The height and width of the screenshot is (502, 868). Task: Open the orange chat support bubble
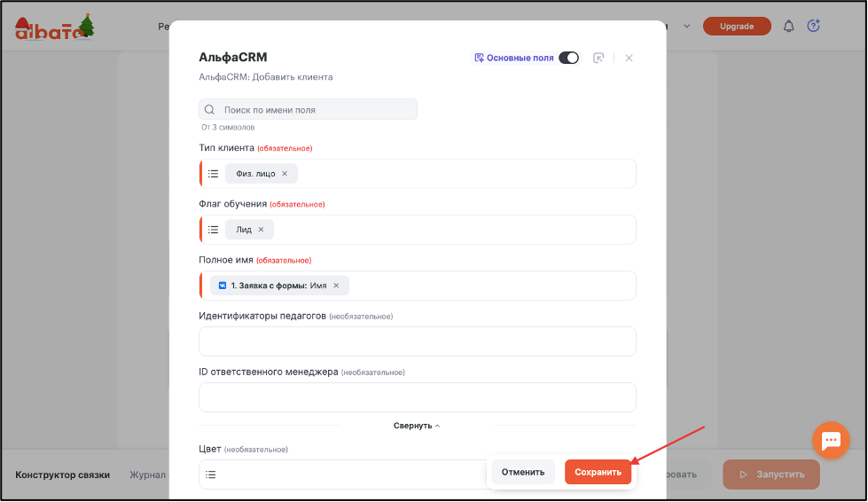pyautogui.click(x=831, y=441)
